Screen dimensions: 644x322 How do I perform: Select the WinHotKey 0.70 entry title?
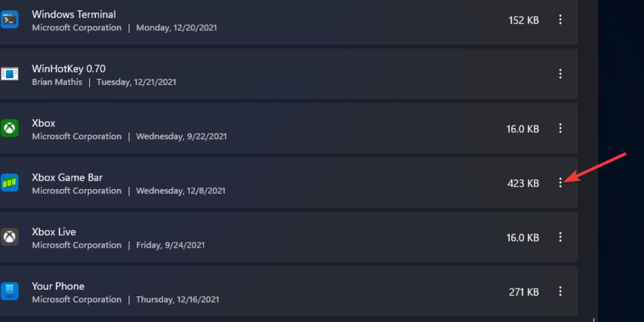click(68, 68)
